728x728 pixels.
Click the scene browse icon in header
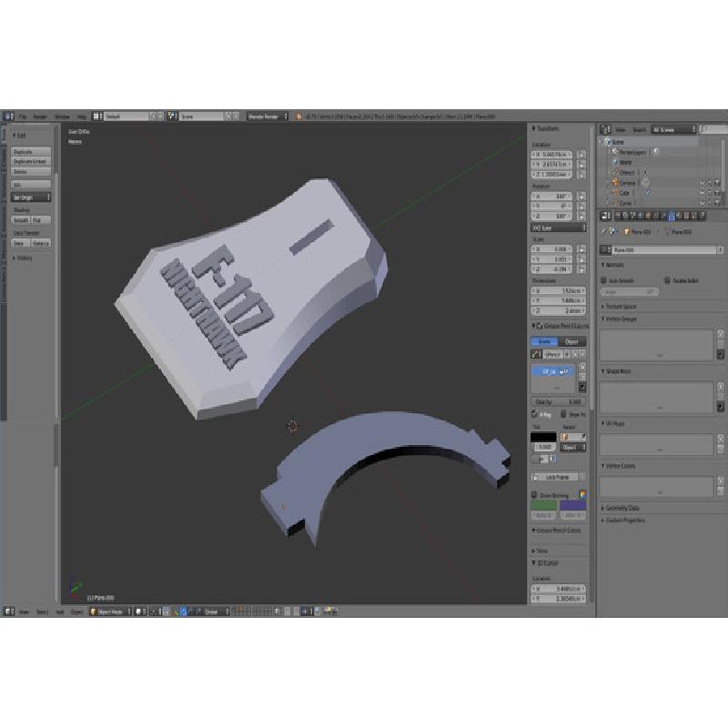[173, 116]
